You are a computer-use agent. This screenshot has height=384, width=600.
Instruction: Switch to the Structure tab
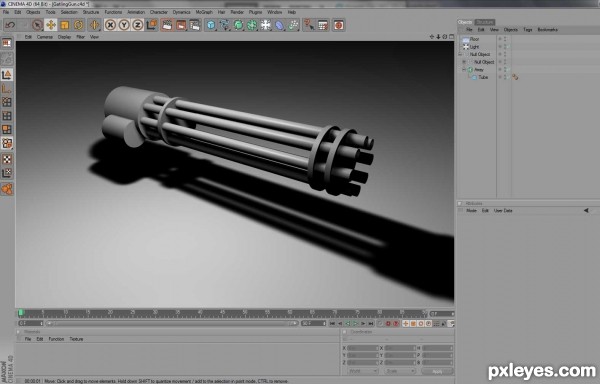[484, 22]
